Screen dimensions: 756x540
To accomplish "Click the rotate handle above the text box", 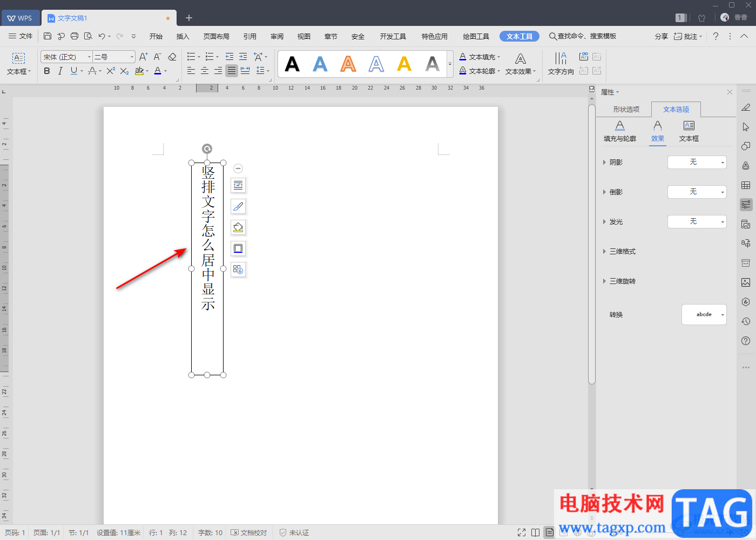I will (x=207, y=148).
